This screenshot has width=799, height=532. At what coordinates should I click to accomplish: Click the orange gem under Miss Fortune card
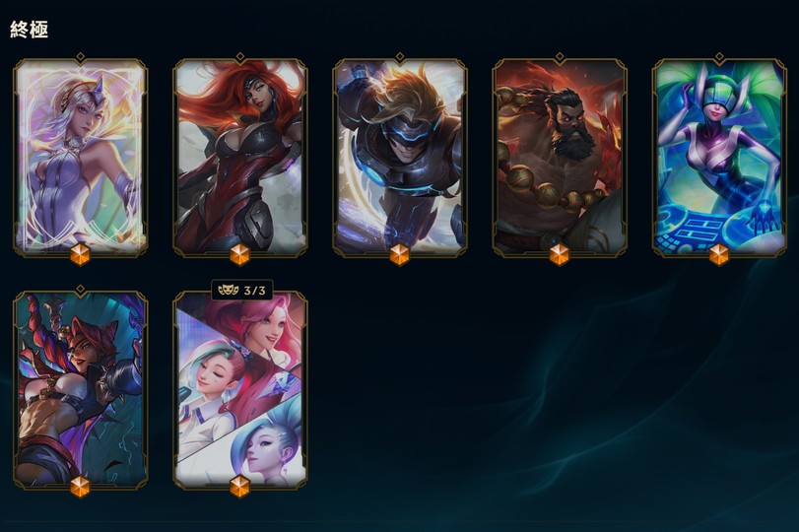click(240, 255)
